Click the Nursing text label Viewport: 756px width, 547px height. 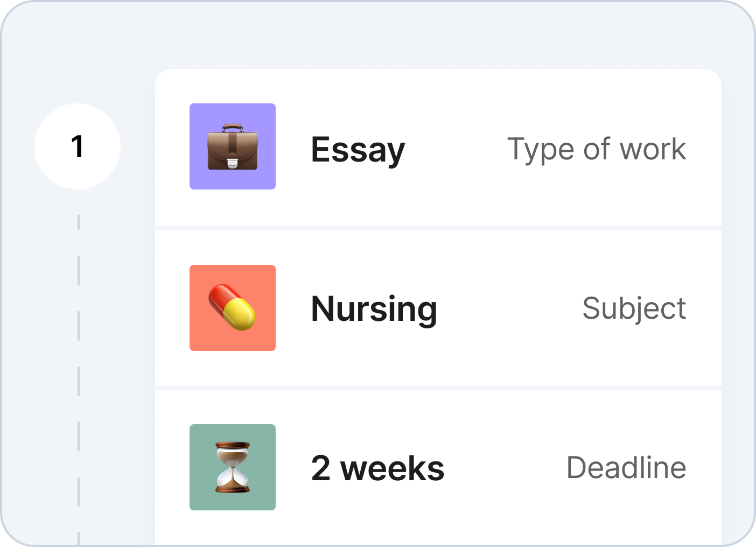coord(374,310)
